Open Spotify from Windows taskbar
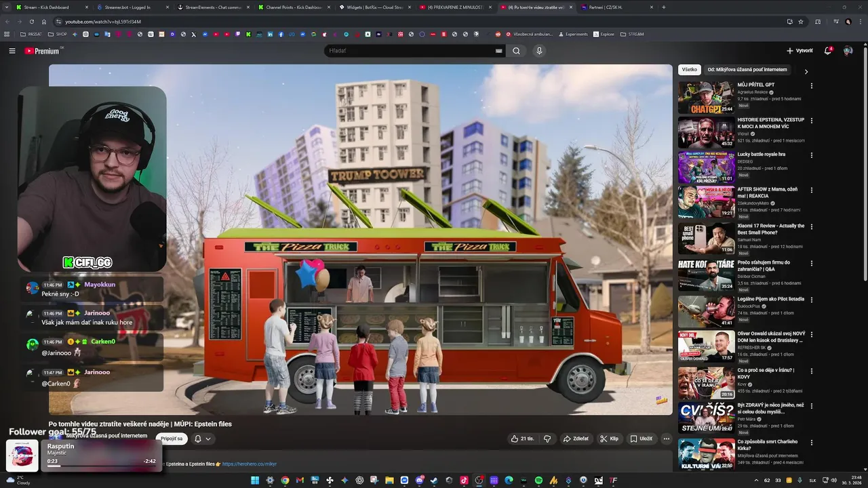The height and width of the screenshot is (488, 868). (538, 481)
